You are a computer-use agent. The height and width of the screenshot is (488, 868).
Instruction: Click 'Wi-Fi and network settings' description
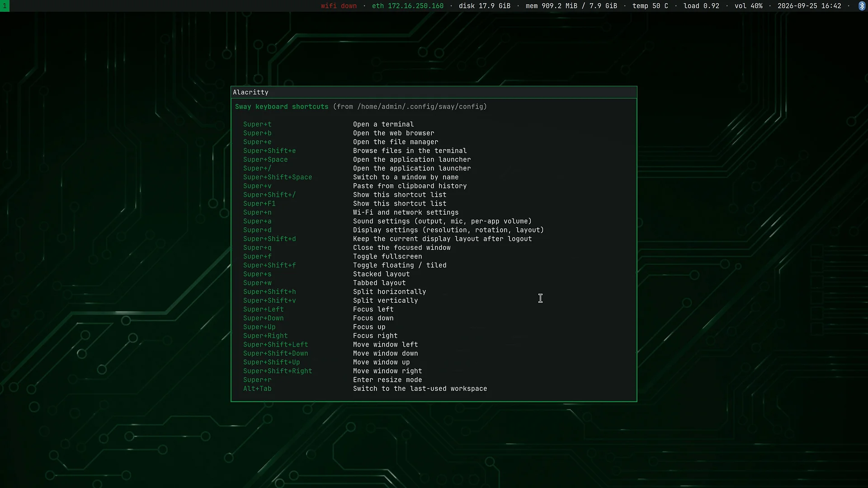406,212
